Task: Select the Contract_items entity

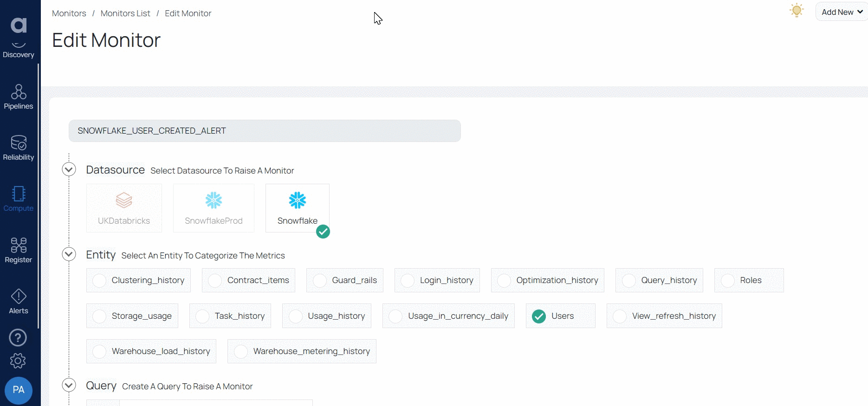Action: [248, 280]
